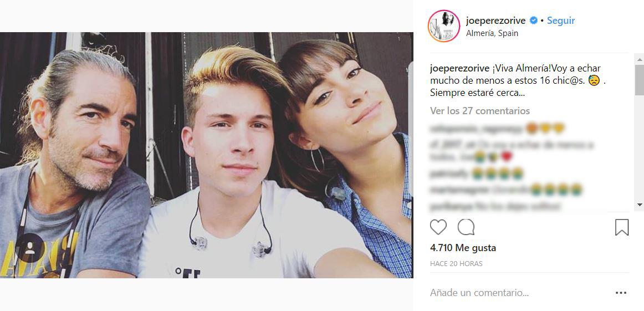Click the tagged people icon on photo

click(x=30, y=248)
